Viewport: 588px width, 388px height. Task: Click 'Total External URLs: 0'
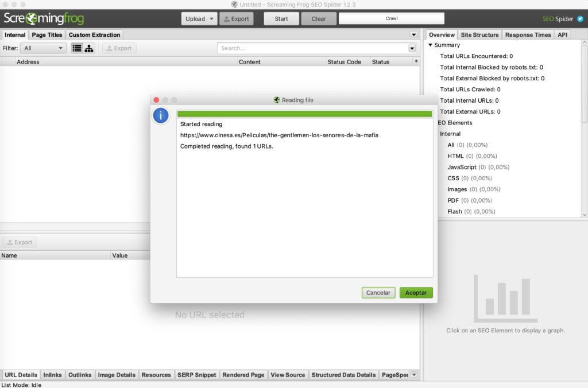[x=470, y=112]
